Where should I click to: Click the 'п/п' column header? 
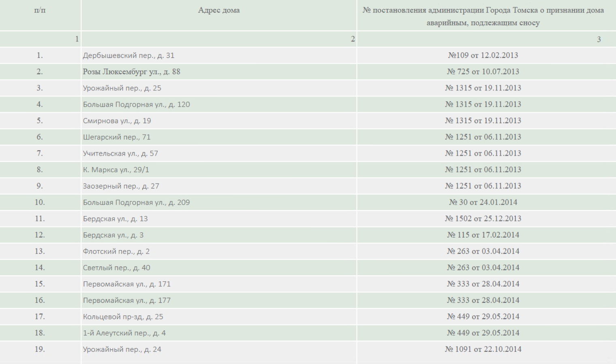[40, 11]
